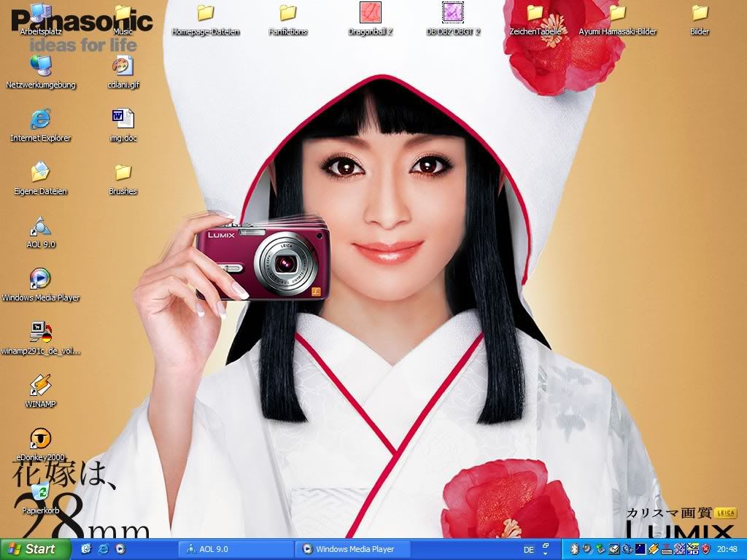Click the taskbar clock showing 20:48
Image resolution: width=747 pixels, height=560 pixels.
pyautogui.click(x=727, y=549)
